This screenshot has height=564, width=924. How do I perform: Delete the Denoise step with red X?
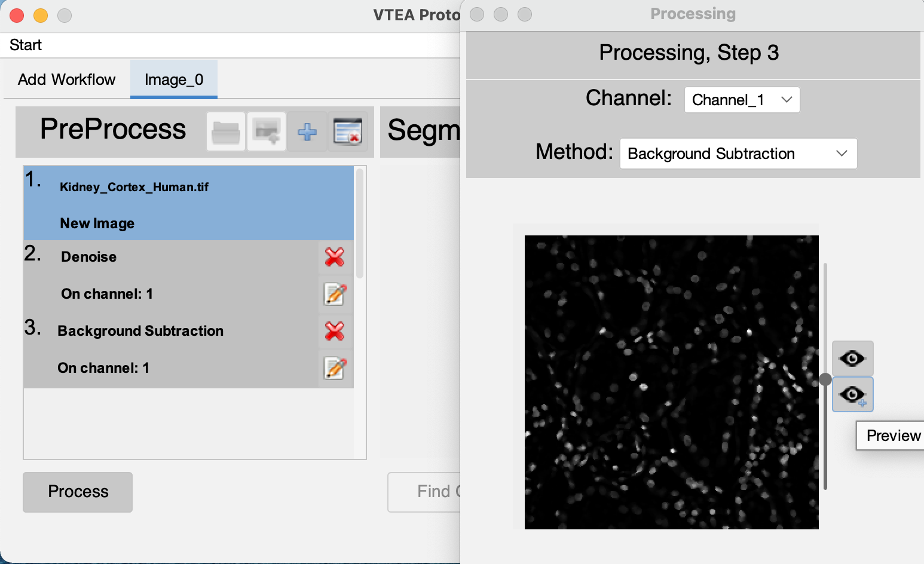pyautogui.click(x=335, y=257)
